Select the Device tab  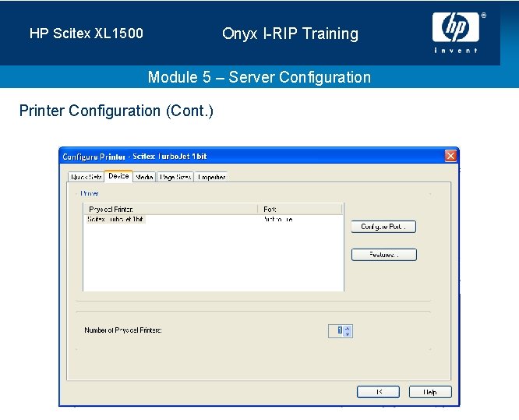tap(118, 176)
